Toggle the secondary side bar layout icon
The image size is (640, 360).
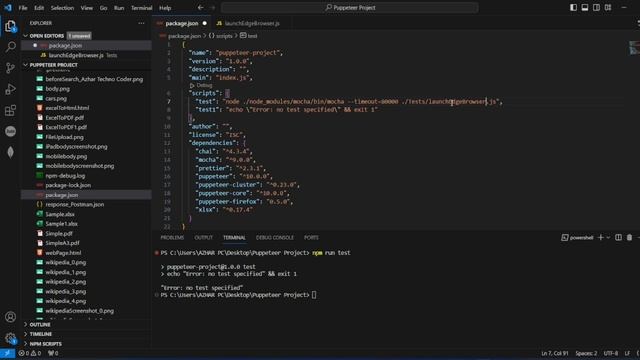[596, 7]
